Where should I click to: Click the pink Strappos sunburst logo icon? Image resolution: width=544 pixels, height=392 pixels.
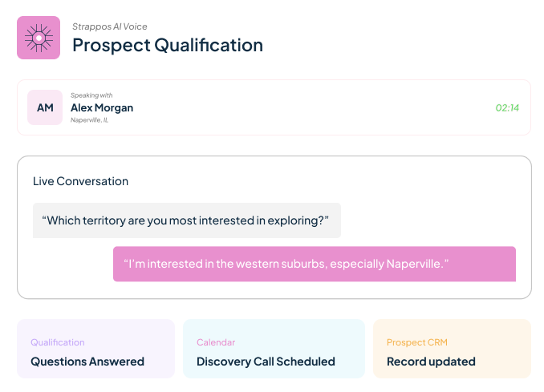[39, 38]
